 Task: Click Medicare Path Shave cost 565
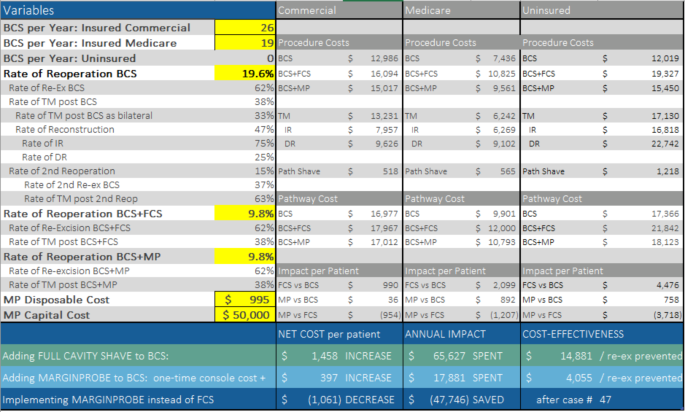(x=508, y=171)
